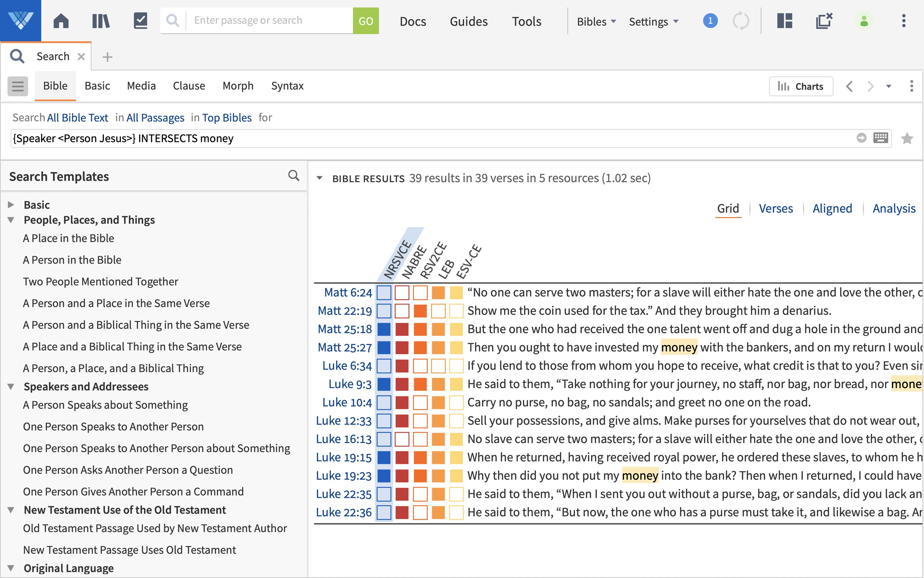The width and height of the screenshot is (924, 578).
Task: Switch to the Morph search tab
Action: tap(238, 86)
